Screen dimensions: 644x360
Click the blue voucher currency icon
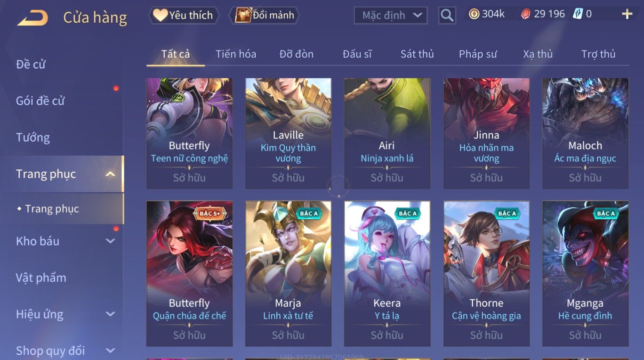click(578, 14)
